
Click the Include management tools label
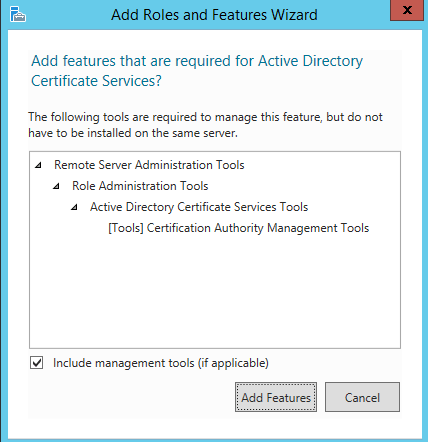(x=161, y=363)
